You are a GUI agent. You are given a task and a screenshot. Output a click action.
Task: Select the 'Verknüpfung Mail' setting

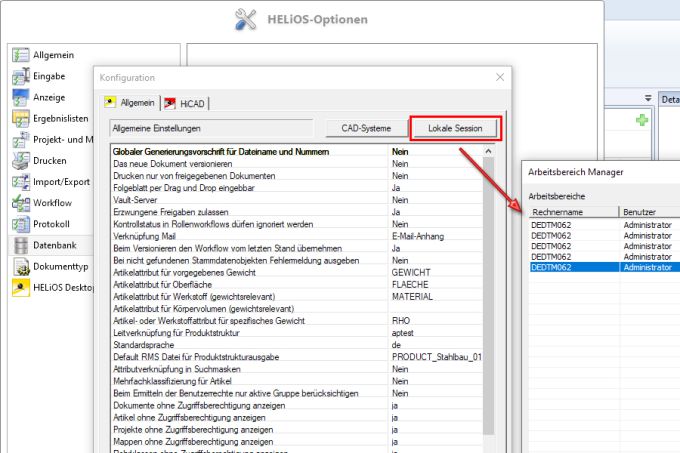(297, 236)
